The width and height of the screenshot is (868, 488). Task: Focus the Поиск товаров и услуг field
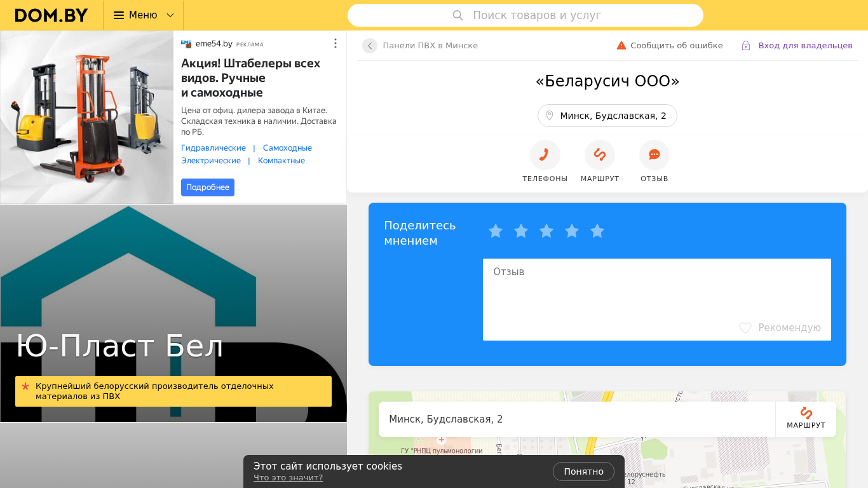(x=526, y=15)
